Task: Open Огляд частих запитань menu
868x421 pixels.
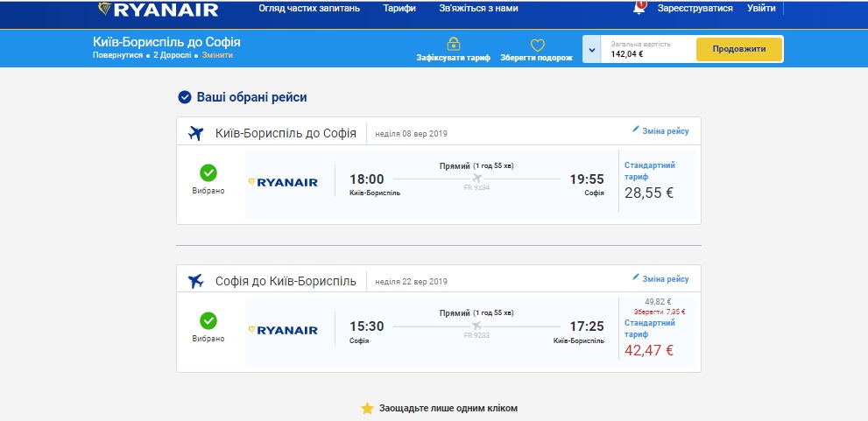Action: pyautogui.click(x=308, y=8)
